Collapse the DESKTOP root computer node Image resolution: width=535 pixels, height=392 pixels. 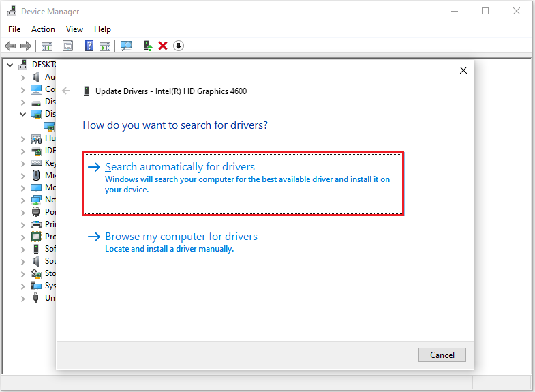click(10, 65)
